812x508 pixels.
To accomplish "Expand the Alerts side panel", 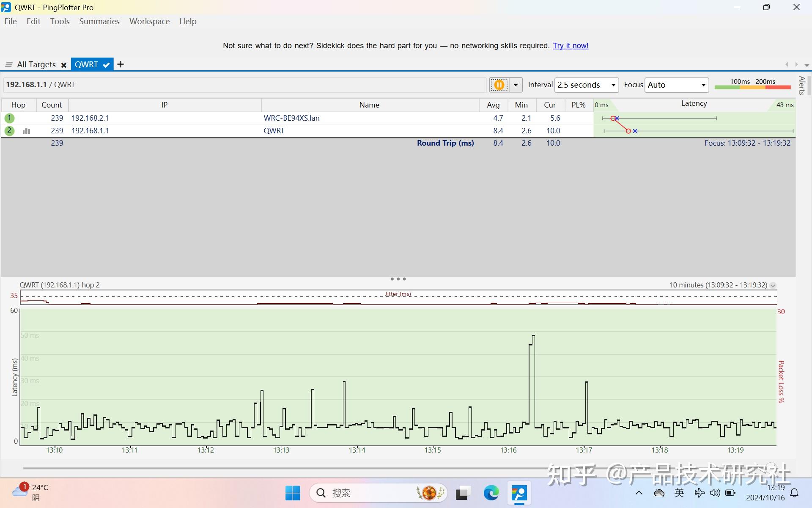I will [801, 86].
